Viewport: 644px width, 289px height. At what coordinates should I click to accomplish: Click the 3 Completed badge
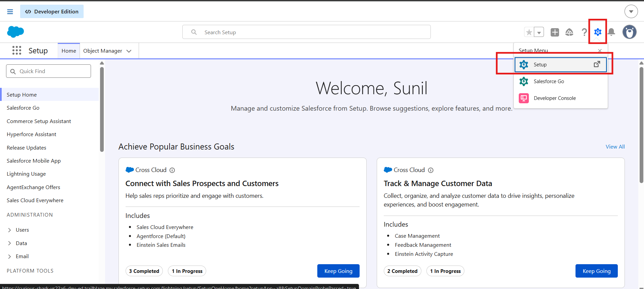[x=144, y=271]
